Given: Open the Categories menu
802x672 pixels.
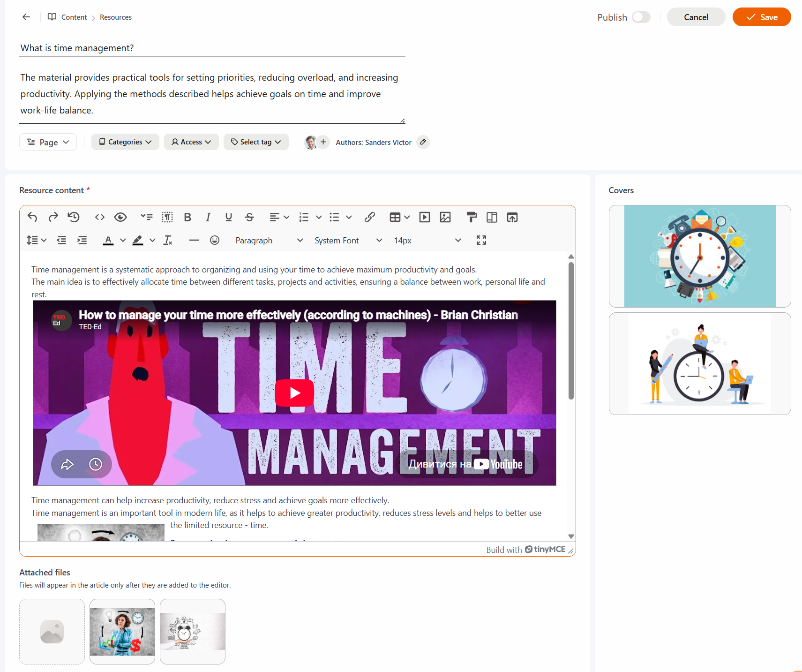Looking at the screenshot, I should 125,142.
